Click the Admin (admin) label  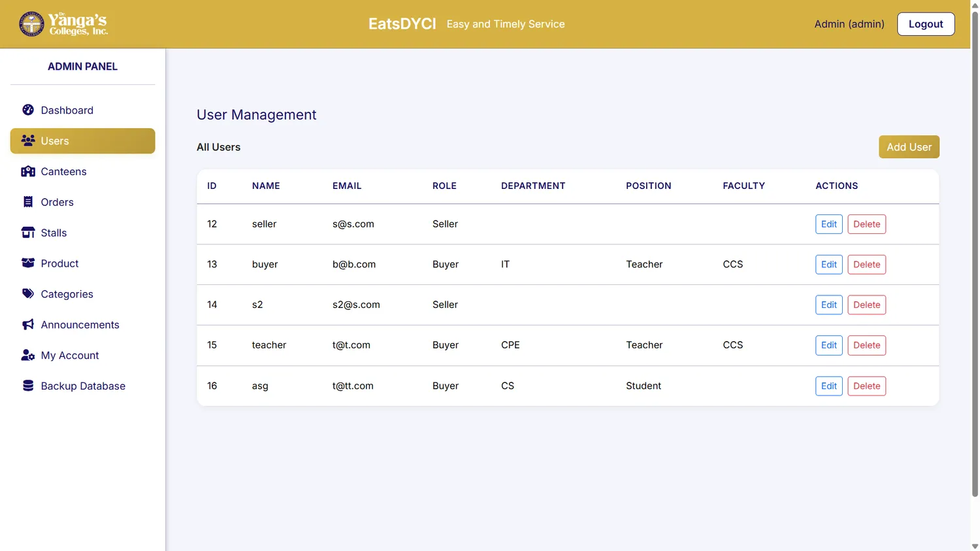(x=849, y=24)
